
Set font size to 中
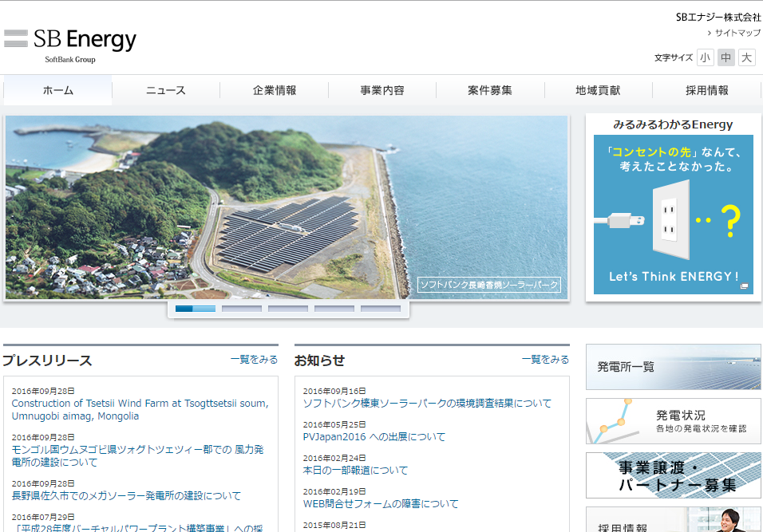pos(726,58)
